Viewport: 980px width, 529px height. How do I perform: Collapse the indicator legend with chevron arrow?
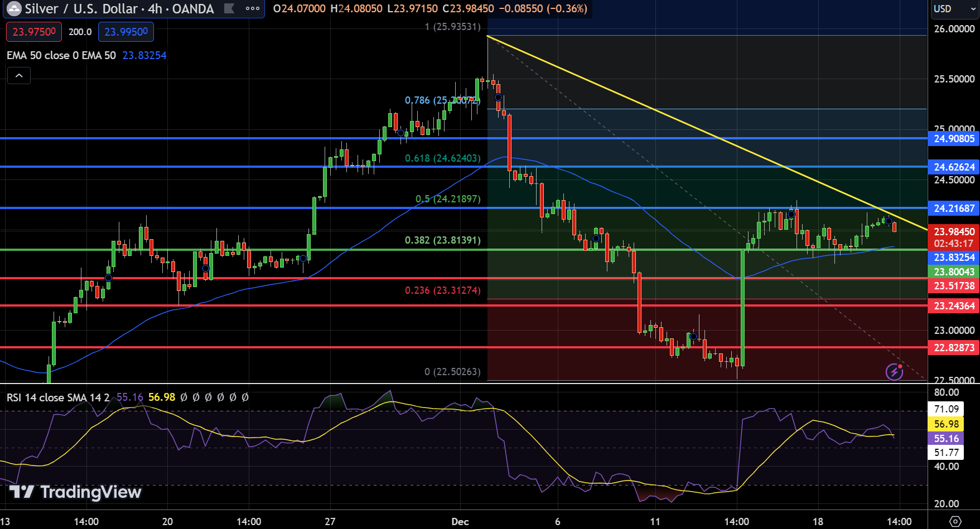tap(19, 75)
